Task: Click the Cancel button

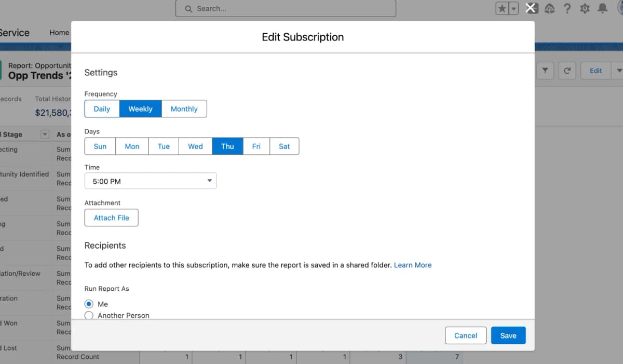Action: (x=466, y=335)
